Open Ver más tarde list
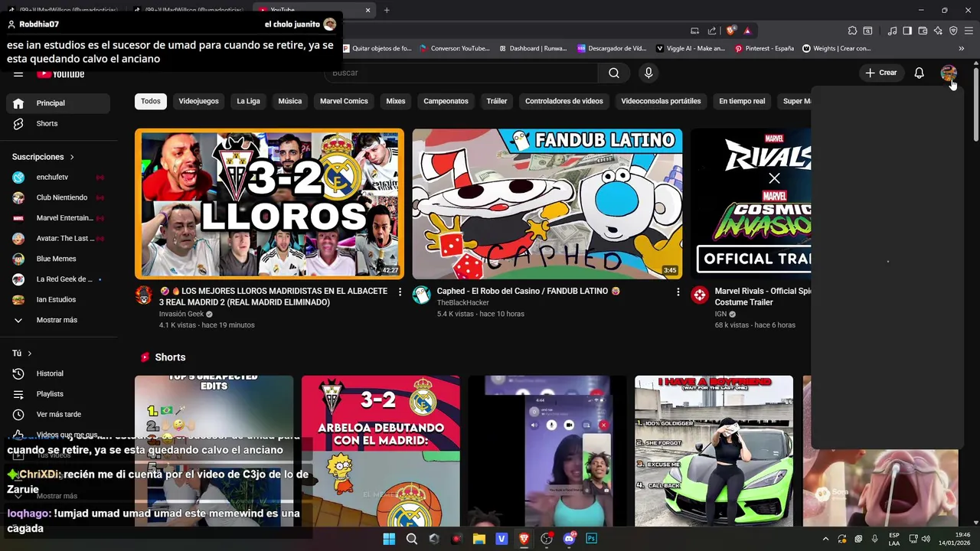 (x=58, y=414)
